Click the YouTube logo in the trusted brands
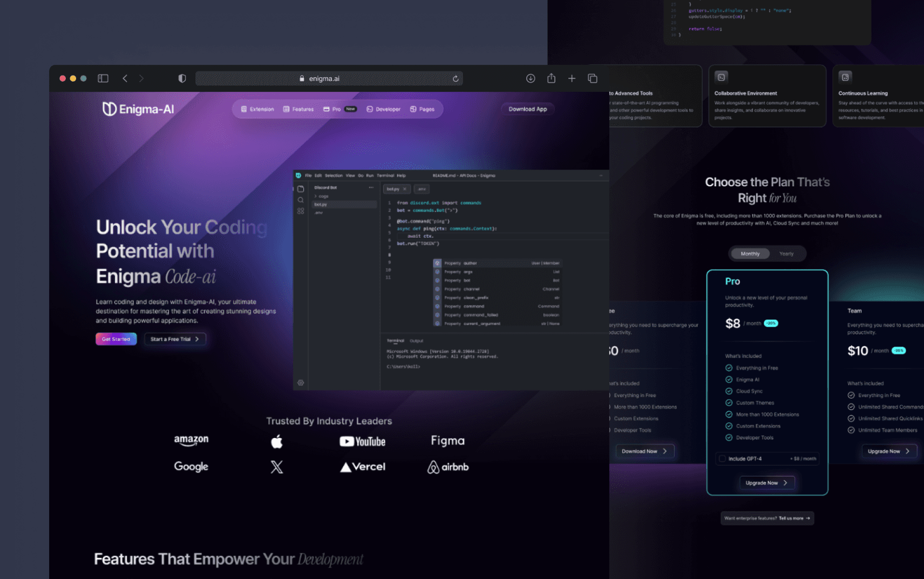The width and height of the screenshot is (924, 579). [362, 441]
